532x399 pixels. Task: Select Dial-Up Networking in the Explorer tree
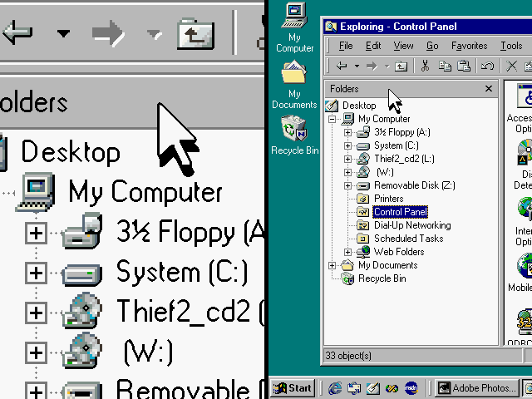click(412, 225)
